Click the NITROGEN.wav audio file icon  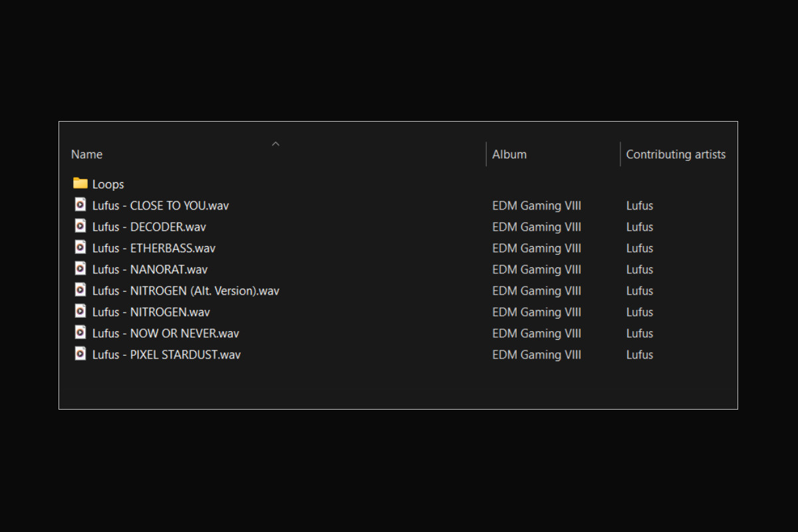tap(80, 311)
